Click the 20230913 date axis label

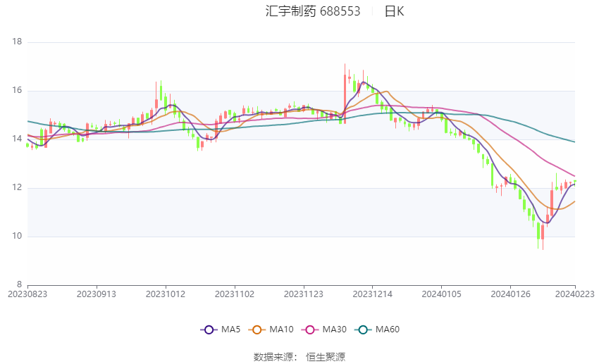coord(97,294)
